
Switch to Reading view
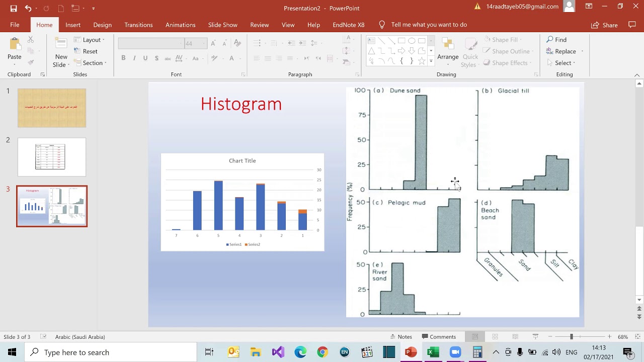click(515, 337)
